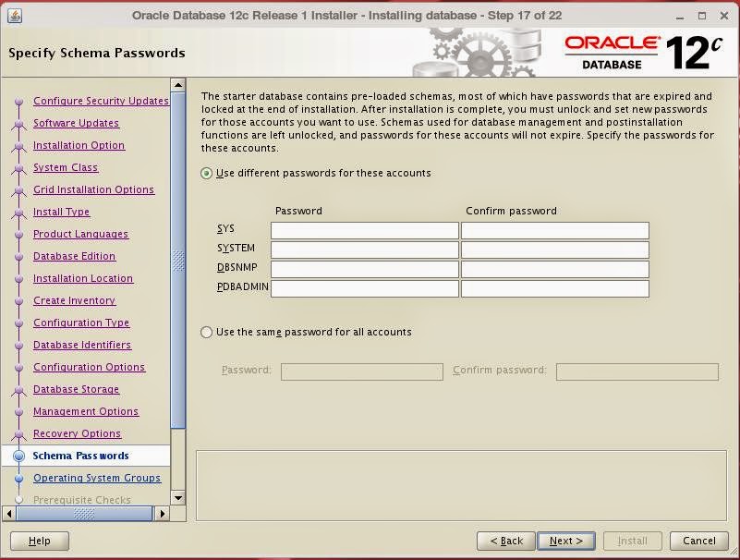Open the Product Languages step

tap(80, 234)
